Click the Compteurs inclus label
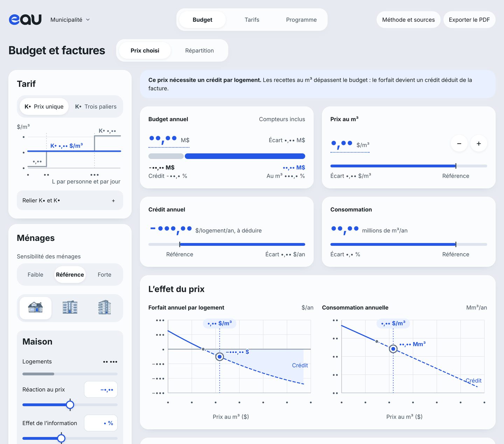504x444 pixels. 282,119
